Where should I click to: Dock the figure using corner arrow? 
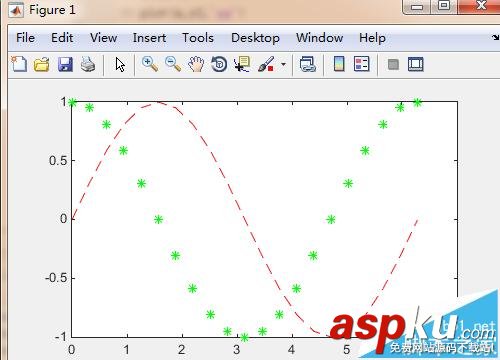[x=496, y=37]
